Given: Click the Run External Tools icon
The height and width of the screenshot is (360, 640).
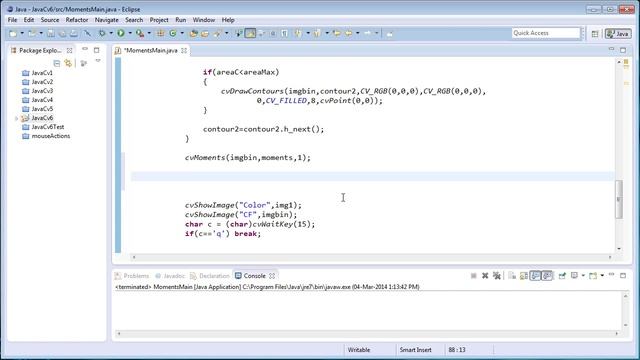Looking at the screenshot, I should point(140,33).
